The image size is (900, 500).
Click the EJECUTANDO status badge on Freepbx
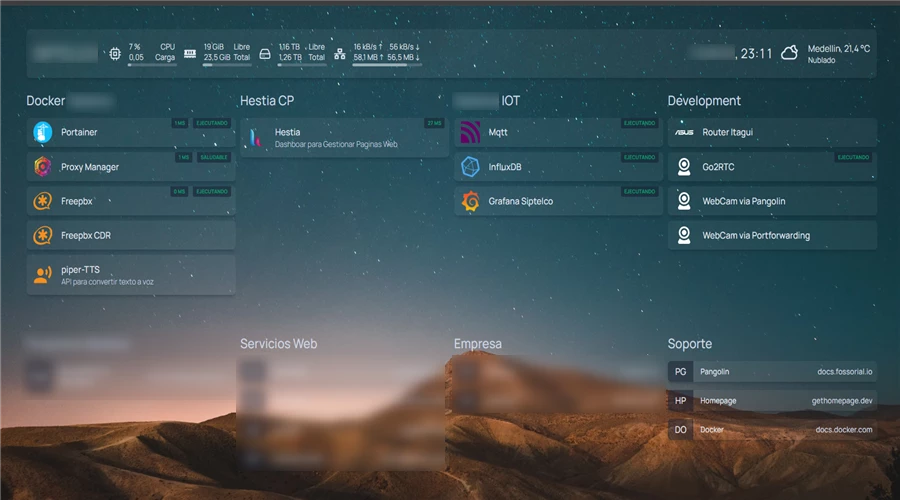(x=211, y=191)
